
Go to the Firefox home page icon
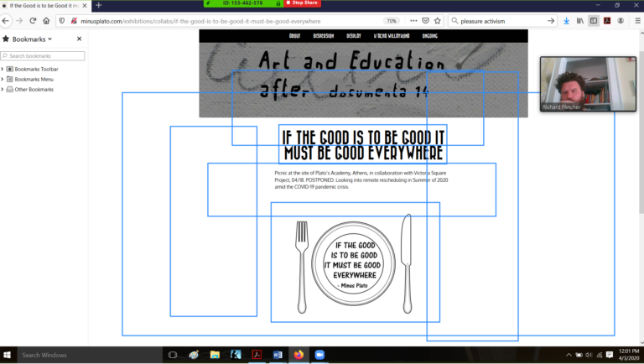click(47, 20)
